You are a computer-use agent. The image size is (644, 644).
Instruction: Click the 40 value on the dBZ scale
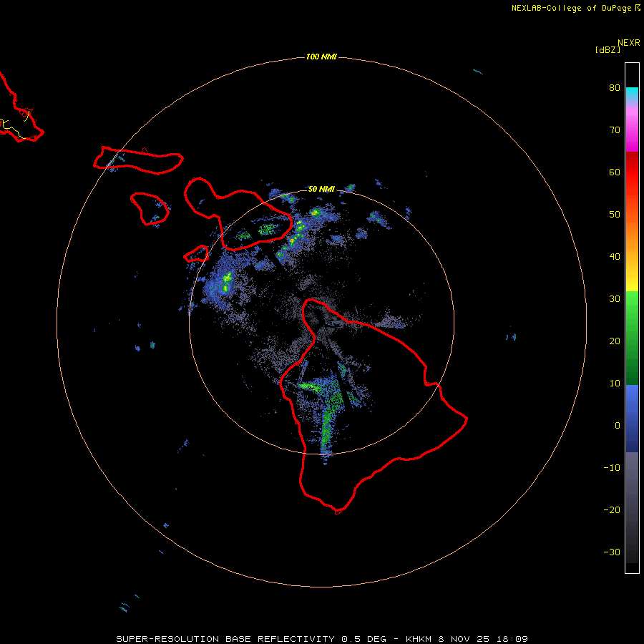pyautogui.click(x=615, y=256)
